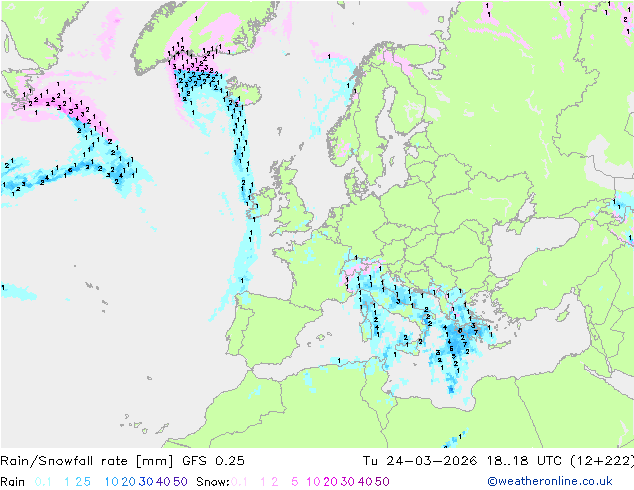Click the "Rain" legend label
This screenshot has width=634, height=490.
coord(13,482)
